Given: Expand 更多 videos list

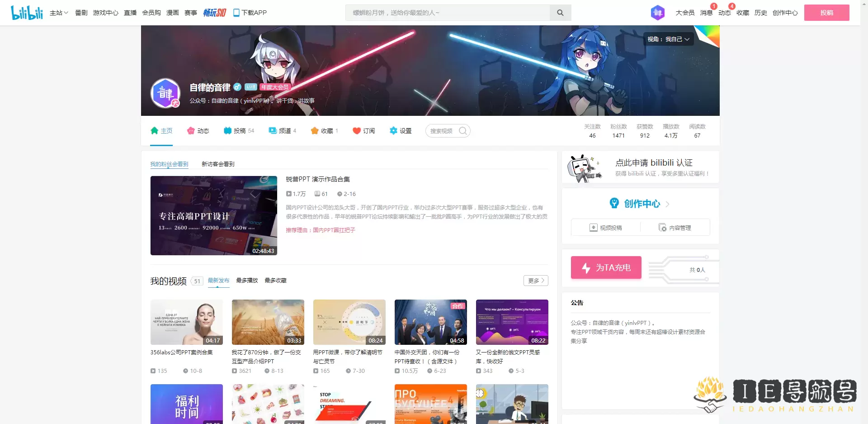Looking at the screenshot, I should tap(536, 281).
